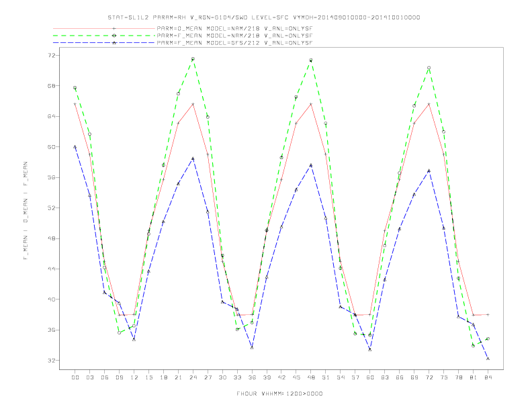Click x-axis tick label 51
The width and height of the screenshot is (532, 411).
[x=326, y=377]
